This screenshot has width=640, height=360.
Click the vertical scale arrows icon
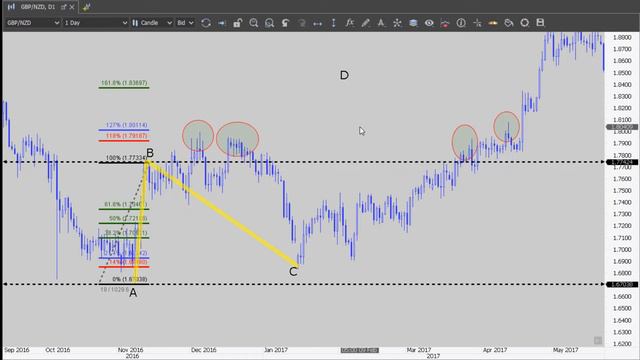[x=333, y=23]
